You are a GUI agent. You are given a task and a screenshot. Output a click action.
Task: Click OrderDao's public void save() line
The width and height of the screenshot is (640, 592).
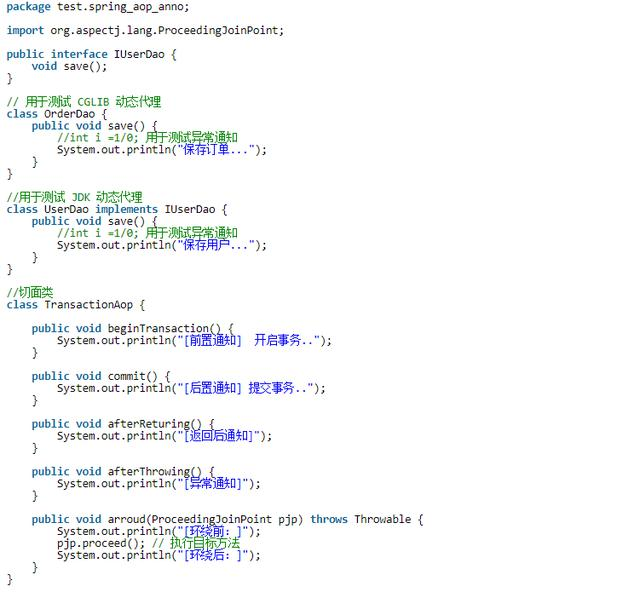click(94, 126)
